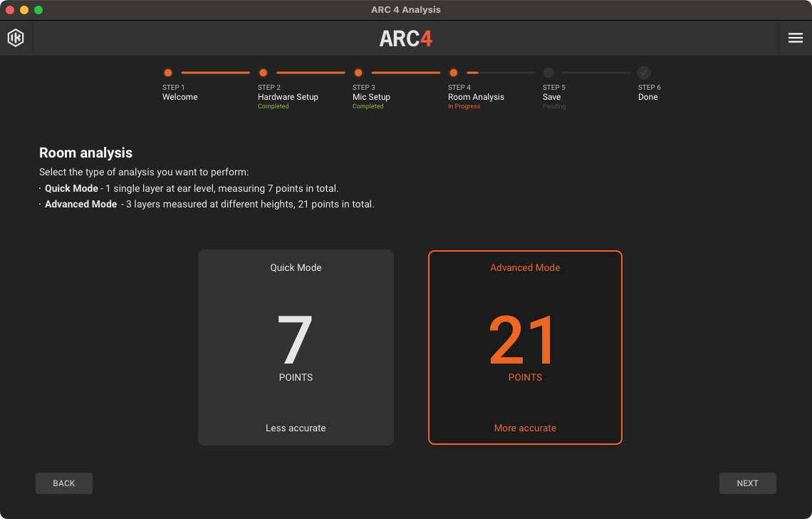The height and width of the screenshot is (519, 812).
Task: Close the window with the red button
Action: pyautogui.click(x=10, y=10)
